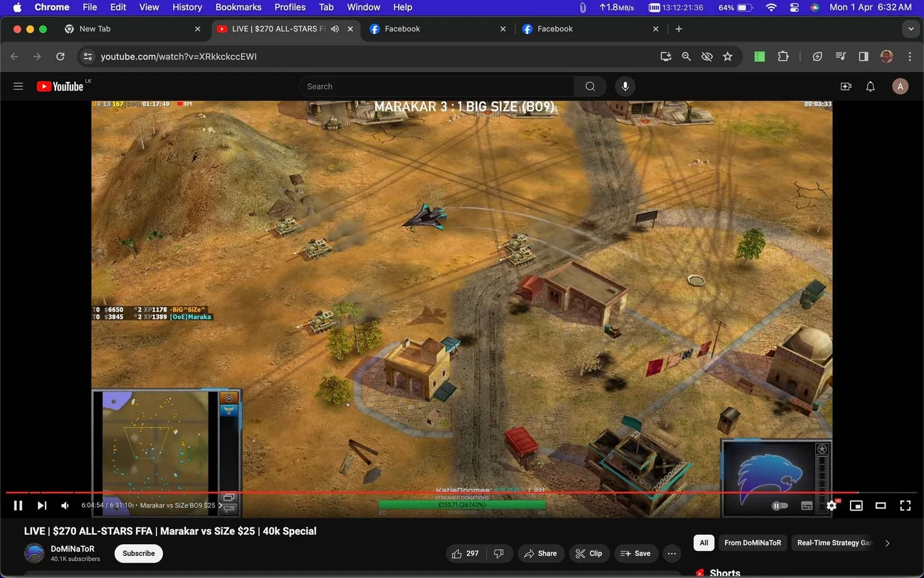Toggle autoplay on the video player
Screen dimensions: 924x578
pyautogui.click(x=779, y=505)
